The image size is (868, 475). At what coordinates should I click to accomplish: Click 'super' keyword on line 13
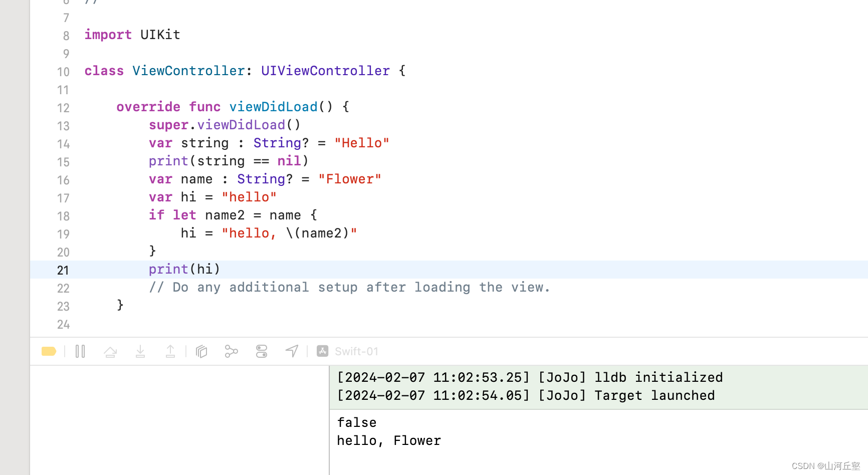168,125
